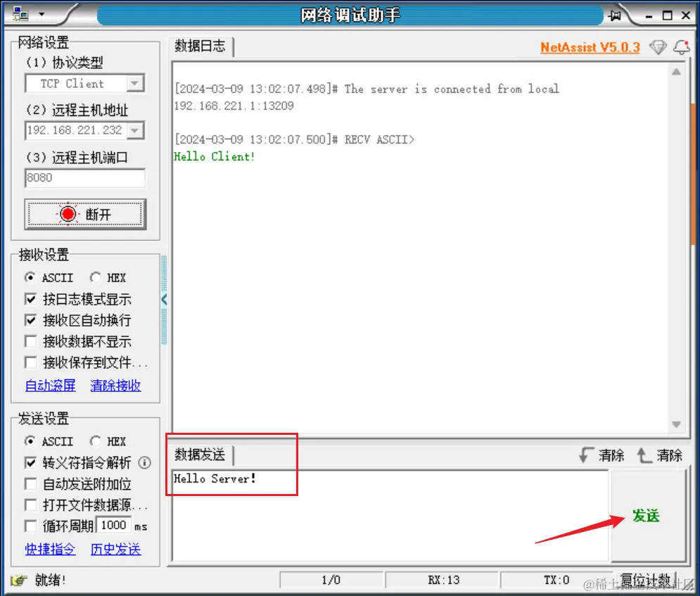The width and height of the screenshot is (700, 596).
Task: Click the 自动滚屏 link
Action: click(51, 386)
